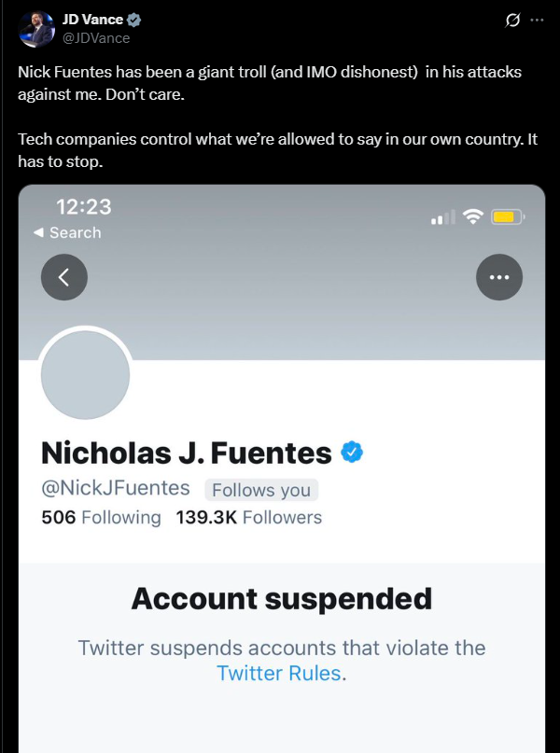
Task: Click the Grok icon beside more options
Action: (x=511, y=20)
